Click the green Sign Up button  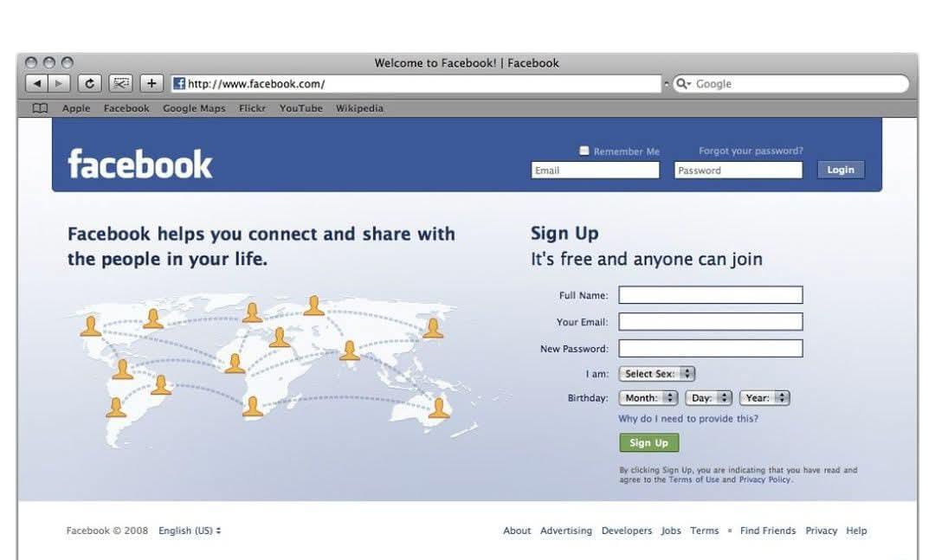tap(648, 442)
